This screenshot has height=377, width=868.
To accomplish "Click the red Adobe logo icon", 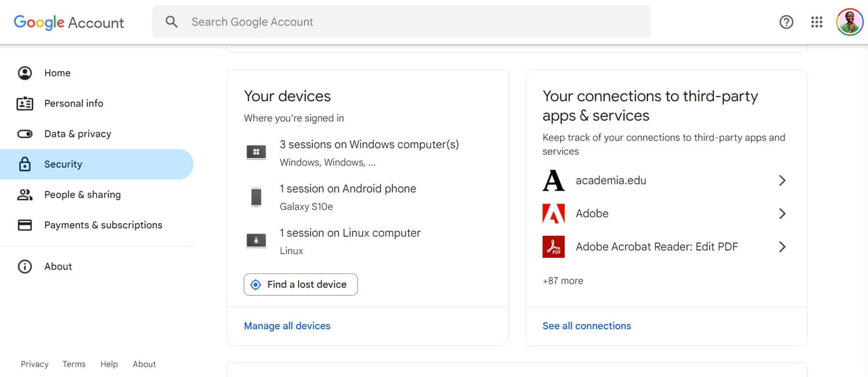I will click(x=553, y=213).
